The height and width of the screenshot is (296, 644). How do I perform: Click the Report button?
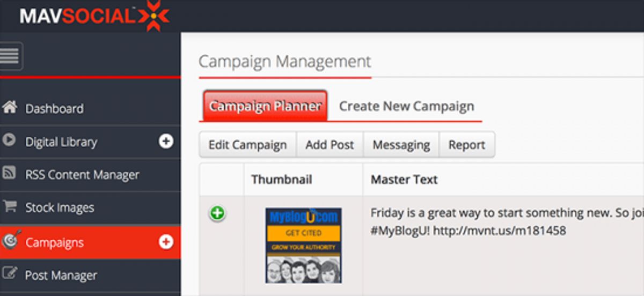click(x=467, y=145)
